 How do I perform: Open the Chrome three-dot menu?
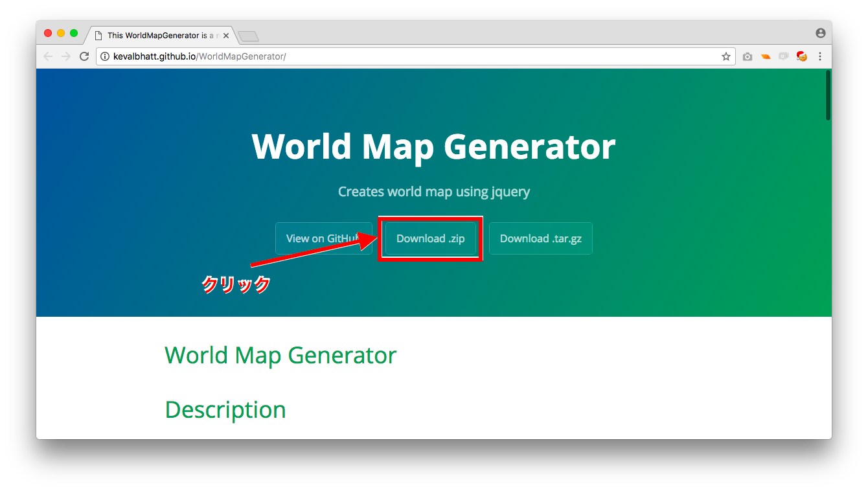tap(820, 56)
